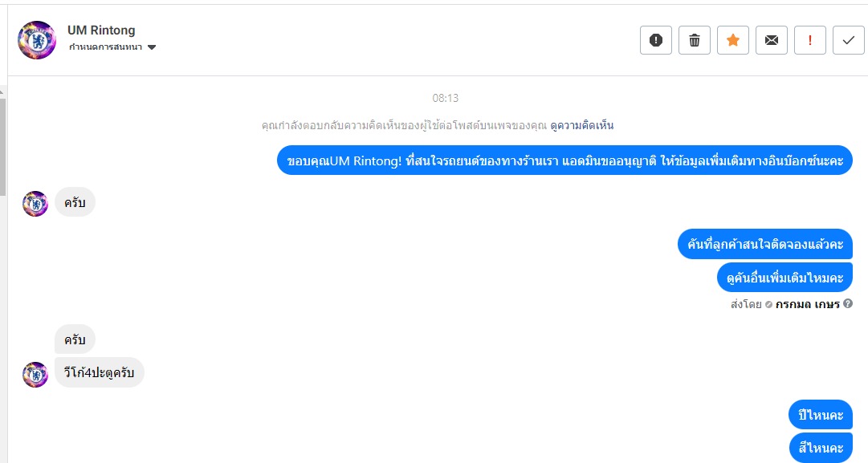Click the small icon next to ส่งโดย
This screenshot has width=868, height=463.
point(768,304)
